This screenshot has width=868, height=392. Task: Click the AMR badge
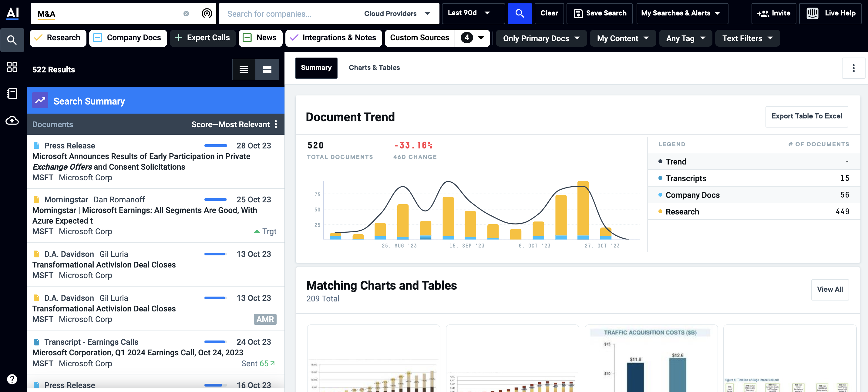[265, 319]
